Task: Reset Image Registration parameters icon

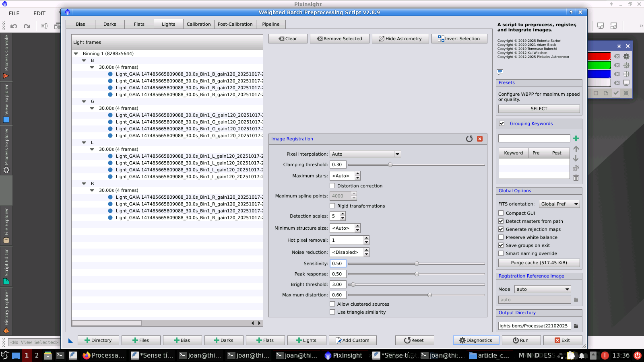Action: click(469, 139)
